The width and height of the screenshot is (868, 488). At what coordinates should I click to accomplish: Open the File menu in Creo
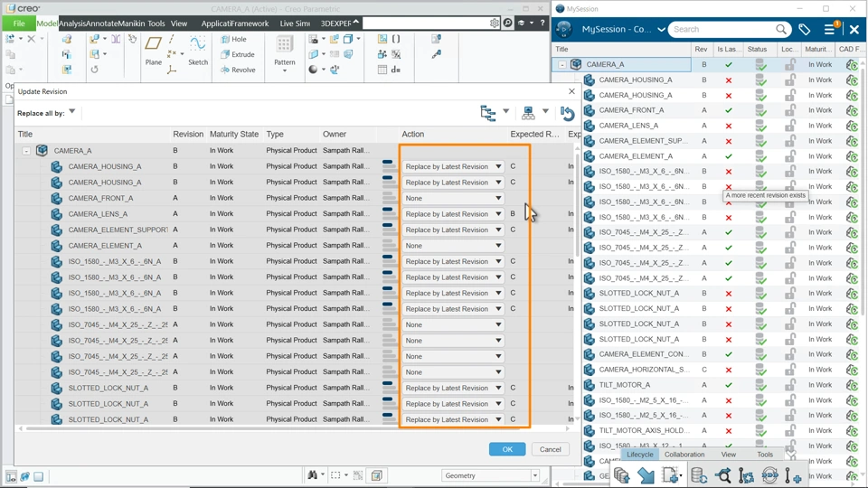pos(19,23)
